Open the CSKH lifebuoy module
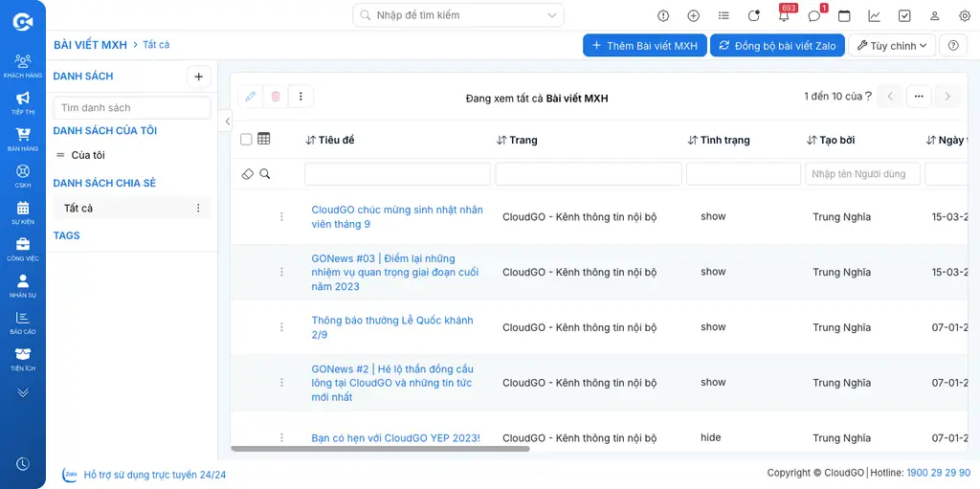Screen dimensions: 980x489 (x=23, y=176)
